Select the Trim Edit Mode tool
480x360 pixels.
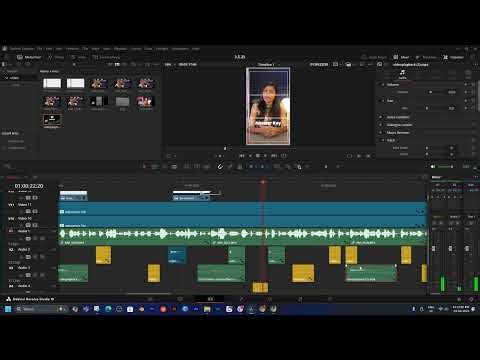pos(155,166)
